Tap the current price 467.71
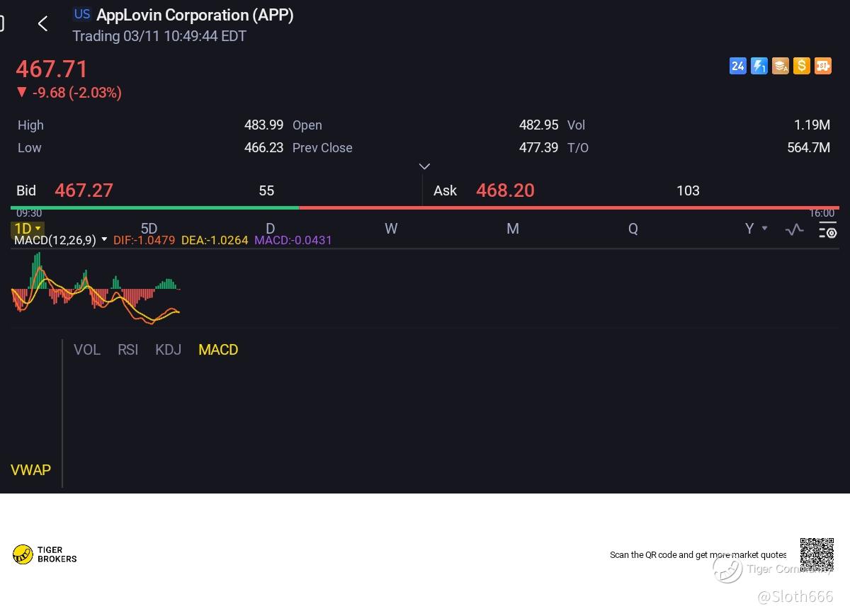The width and height of the screenshot is (850, 616). [52, 69]
